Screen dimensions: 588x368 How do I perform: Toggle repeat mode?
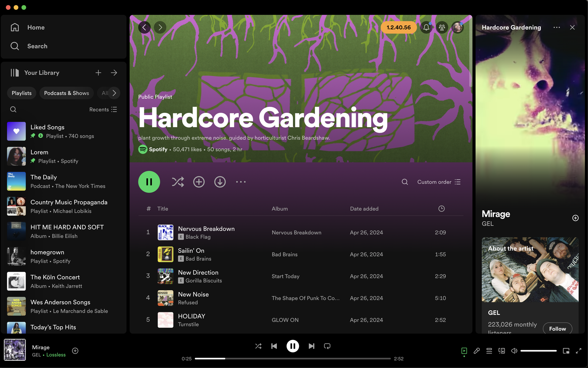(327, 346)
